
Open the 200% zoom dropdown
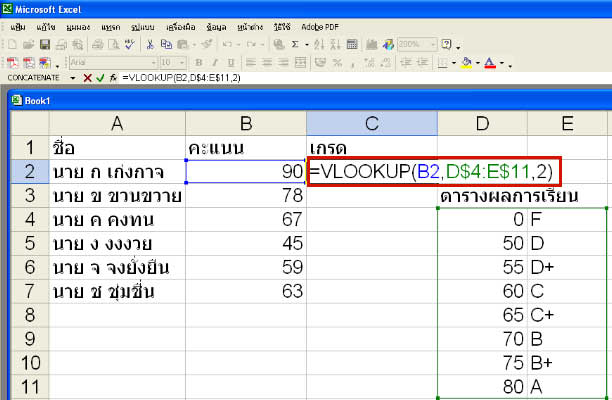click(432, 45)
